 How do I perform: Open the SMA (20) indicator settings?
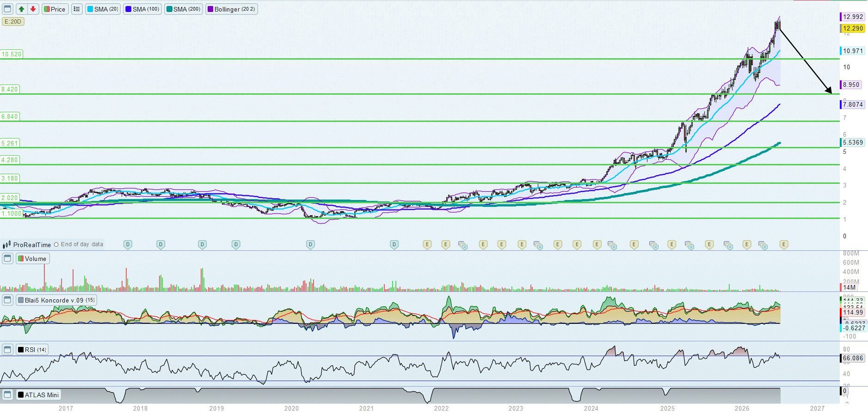tap(103, 9)
